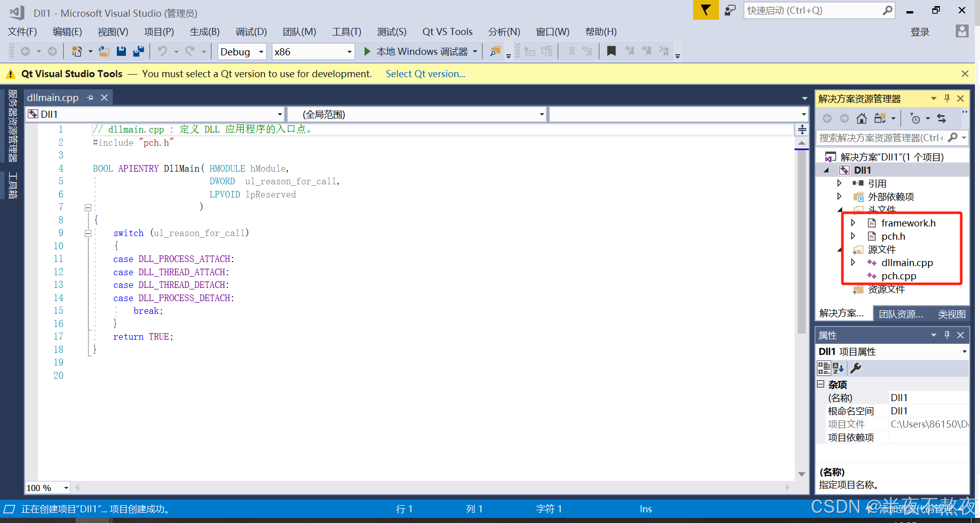Click the Navigate Backward arrow icon
The image size is (980, 523).
[26, 51]
